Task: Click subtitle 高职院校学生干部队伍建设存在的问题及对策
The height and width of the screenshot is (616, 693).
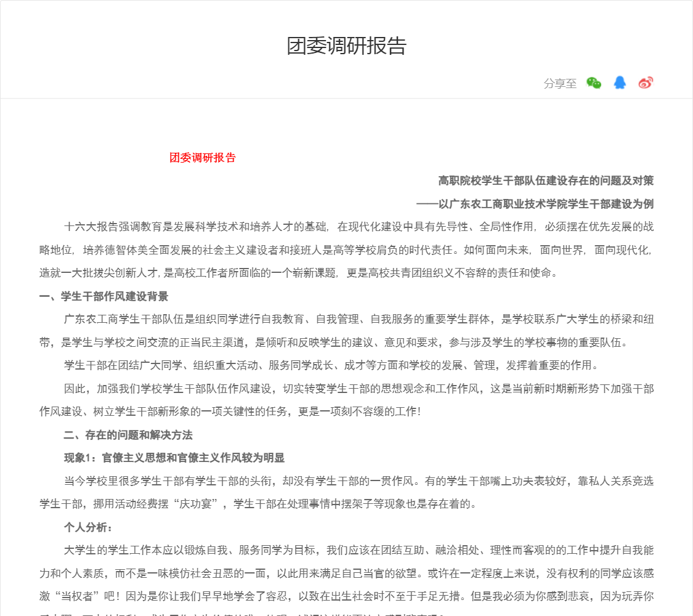Action: pos(546,180)
